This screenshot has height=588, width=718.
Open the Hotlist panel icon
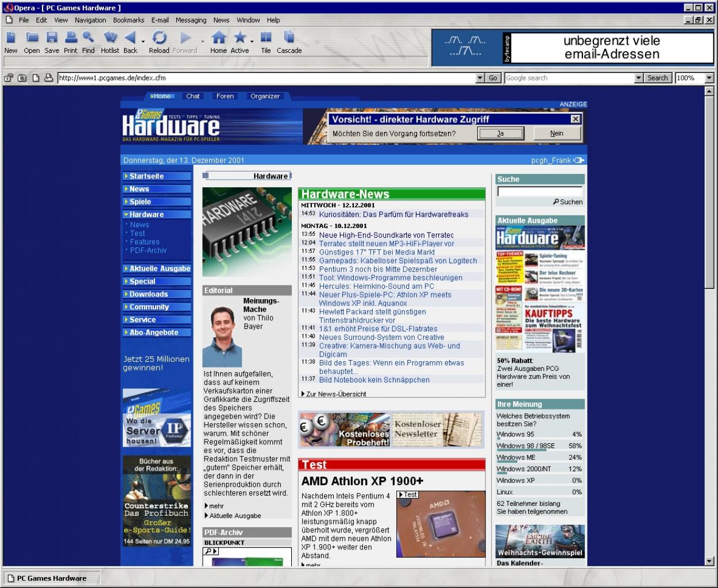110,38
